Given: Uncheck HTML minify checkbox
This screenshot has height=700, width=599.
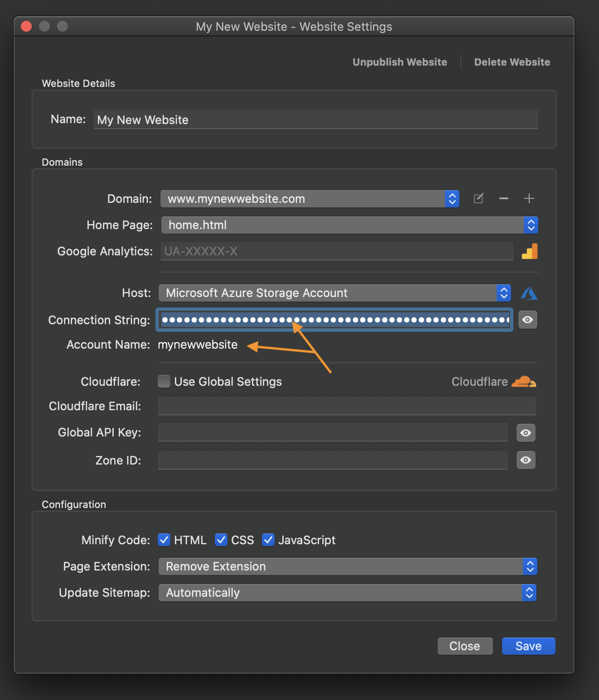Looking at the screenshot, I should (164, 540).
